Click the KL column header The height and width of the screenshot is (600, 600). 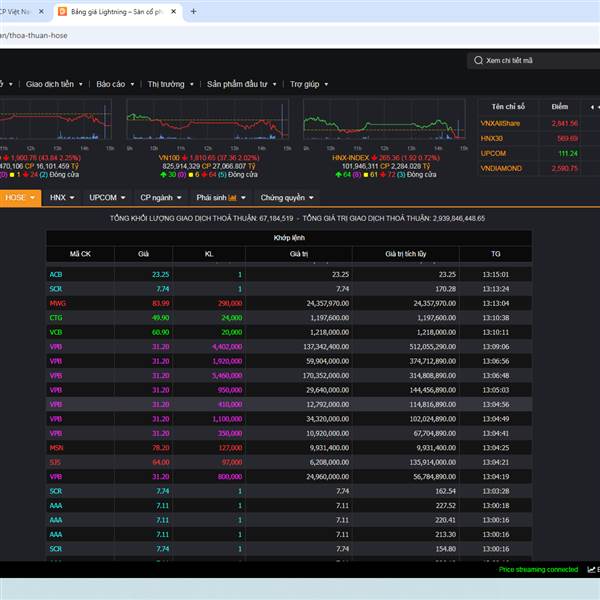coord(208,255)
